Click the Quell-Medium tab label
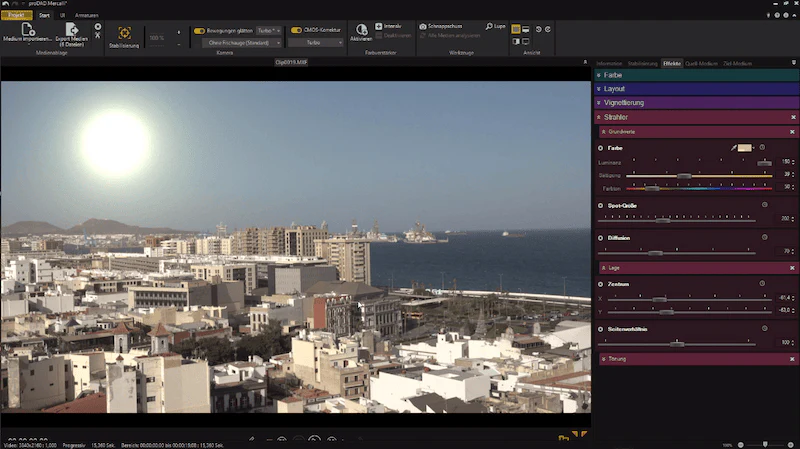800x449 pixels. point(701,64)
